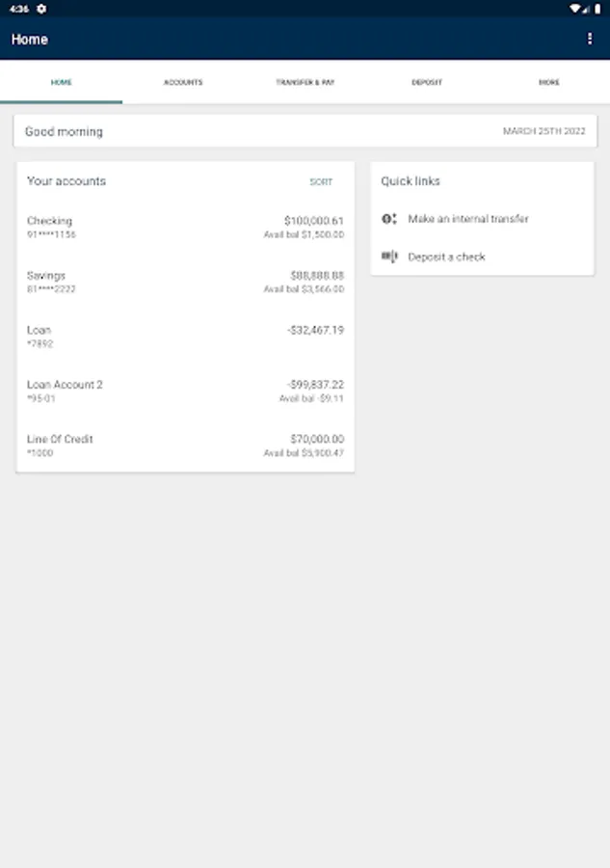Screen dimensions: 610x868
Task: Open the Checking account details
Action: click(185, 228)
